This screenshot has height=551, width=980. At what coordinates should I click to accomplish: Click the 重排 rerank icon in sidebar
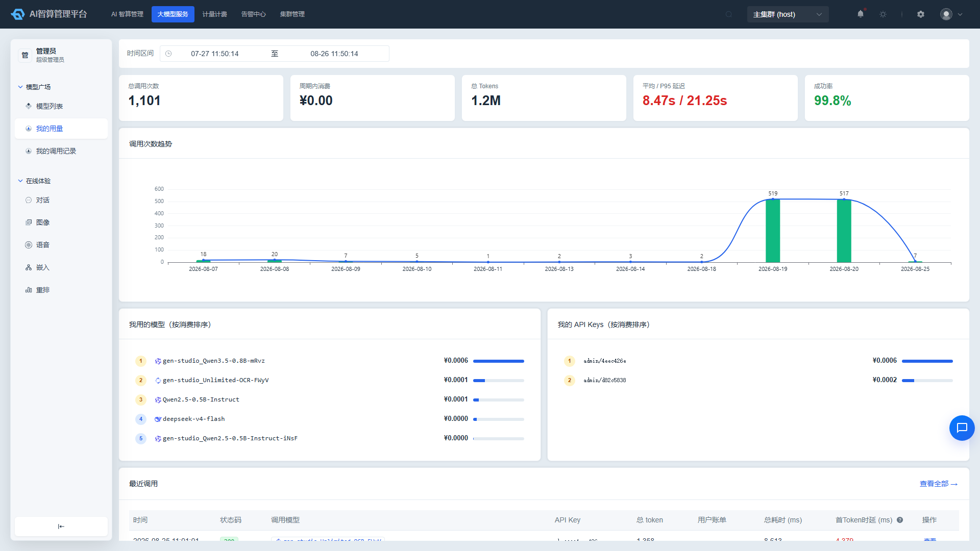click(29, 290)
